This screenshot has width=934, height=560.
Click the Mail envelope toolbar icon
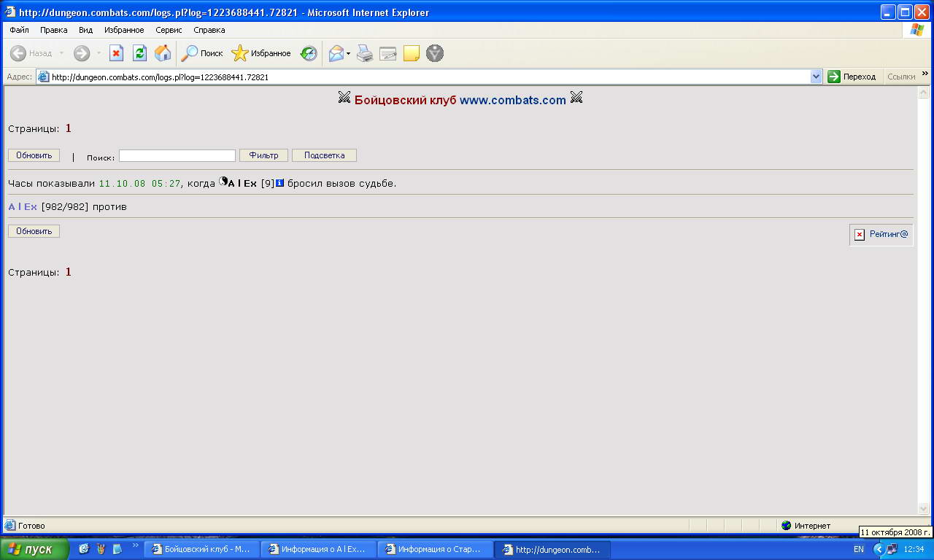pyautogui.click(x=336, y=53)
